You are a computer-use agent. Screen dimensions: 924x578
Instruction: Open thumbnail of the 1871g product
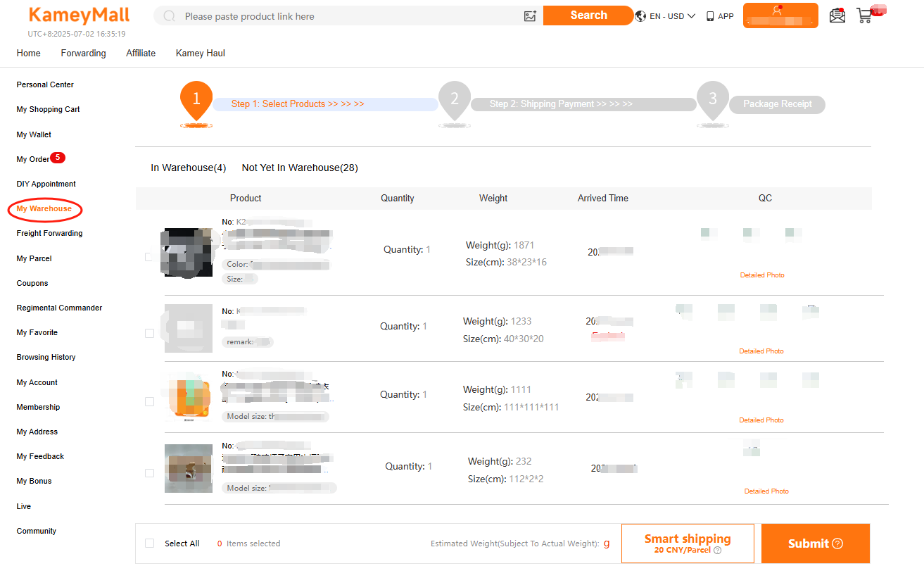(x=186, y=253)
